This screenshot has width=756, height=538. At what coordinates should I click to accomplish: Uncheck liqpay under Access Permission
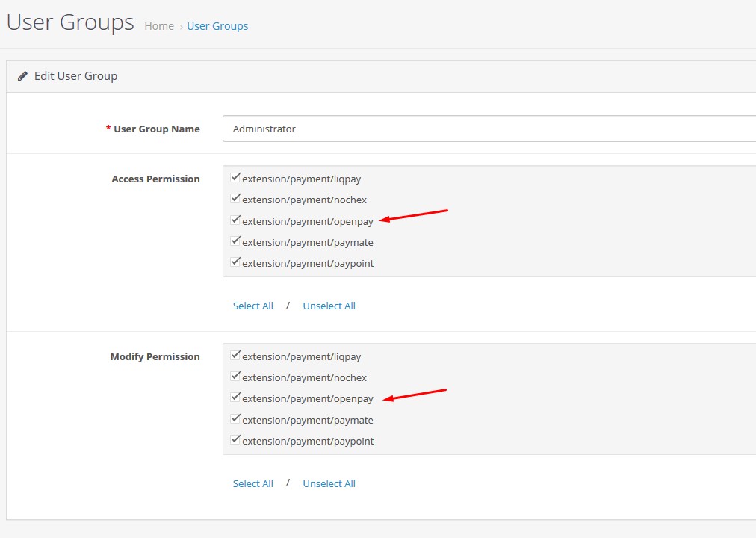(235, 178)
